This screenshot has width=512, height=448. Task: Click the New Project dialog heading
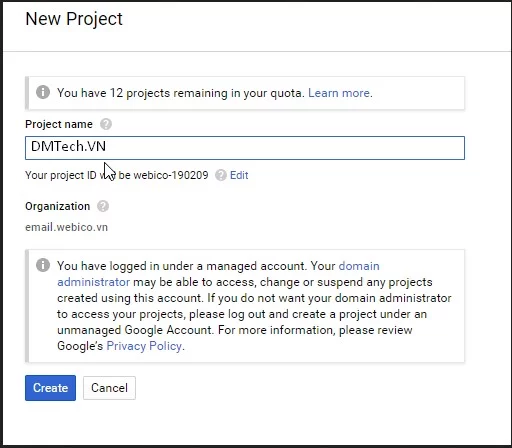pos(74,19)
